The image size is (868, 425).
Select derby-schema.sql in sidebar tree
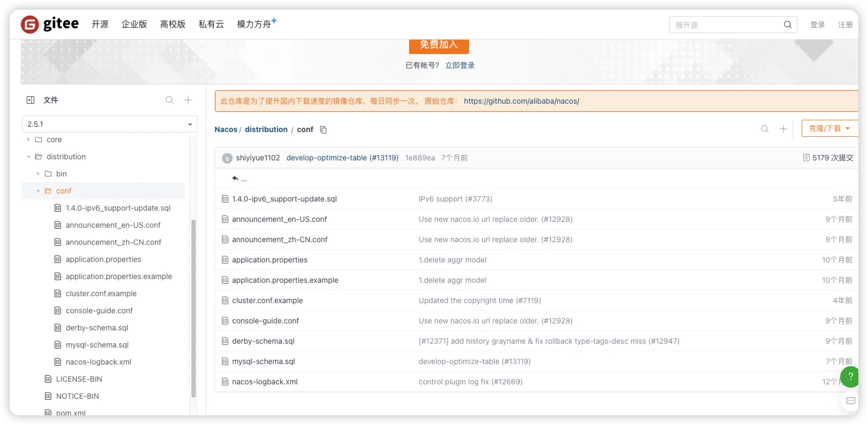[x=97, y=328]
